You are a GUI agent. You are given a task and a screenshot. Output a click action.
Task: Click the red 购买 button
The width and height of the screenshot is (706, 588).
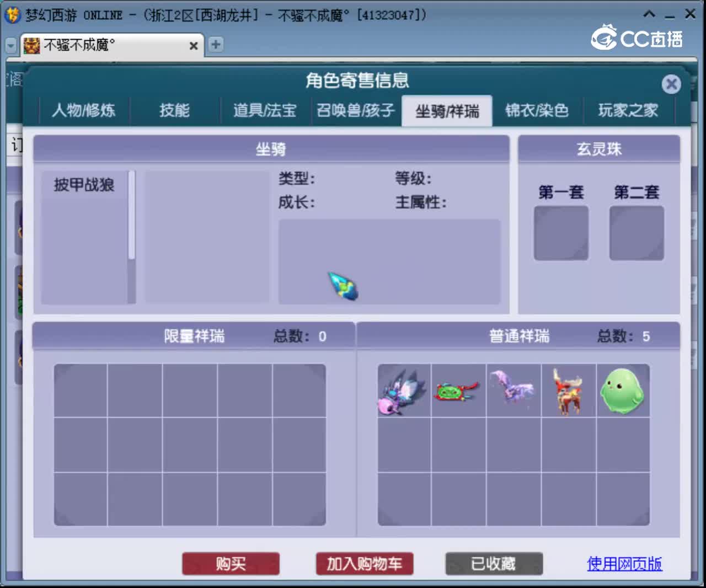coord(231,564)
